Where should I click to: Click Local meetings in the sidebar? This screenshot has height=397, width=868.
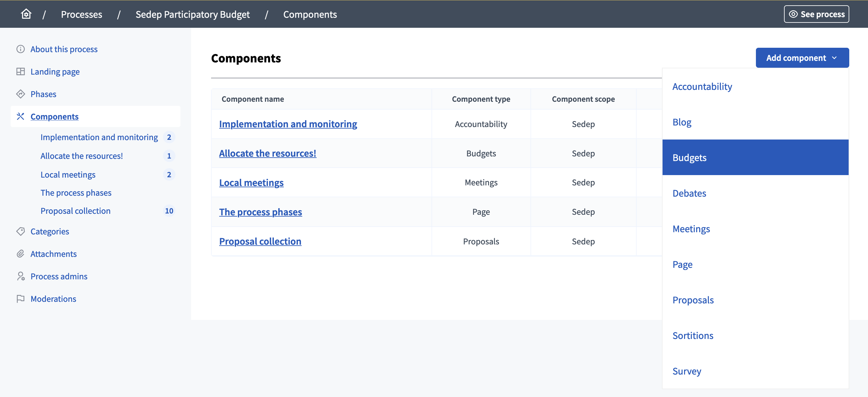(x=68, y=174)
